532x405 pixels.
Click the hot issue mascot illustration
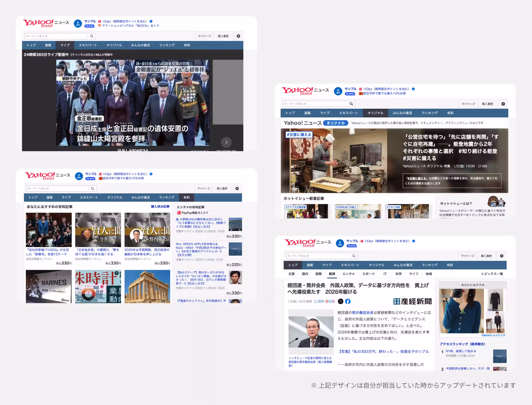pyautogui.click(x=496, y=202)
